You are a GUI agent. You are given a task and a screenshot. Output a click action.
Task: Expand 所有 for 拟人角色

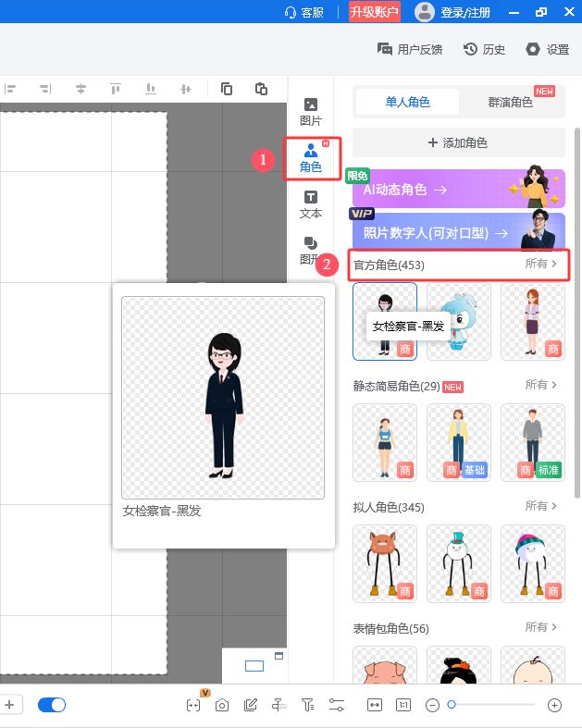point(541,506)
